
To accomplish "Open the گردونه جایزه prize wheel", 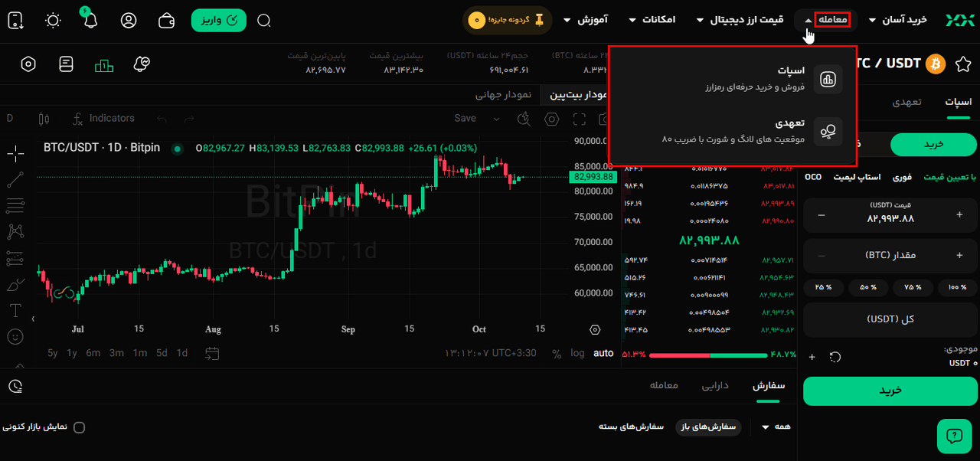I will pos(509,20).
